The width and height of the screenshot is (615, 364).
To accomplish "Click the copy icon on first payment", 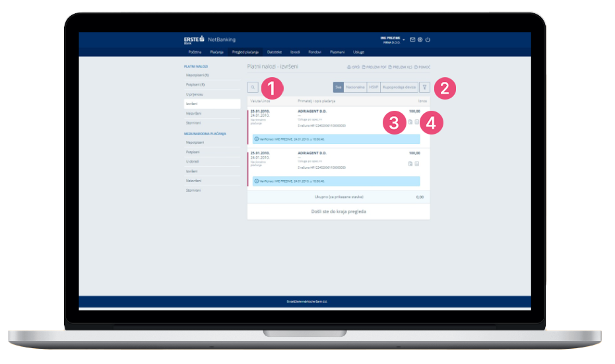I will point(410,122).
